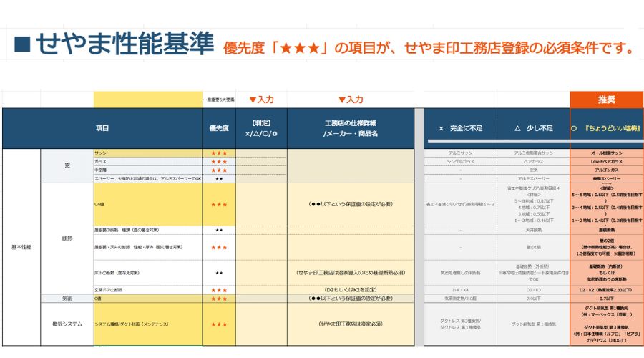This screenshot has width=644, height=358.
Task: Click the orange 推奨 label cell
Action: click(607, 100)
